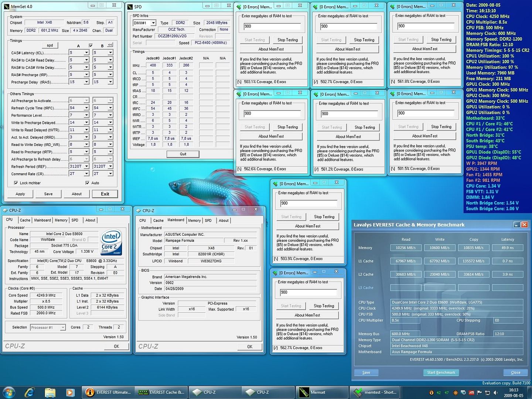Open the Windows Start orb
Viewport: 532px width, 399px height.
click(9, 392)
